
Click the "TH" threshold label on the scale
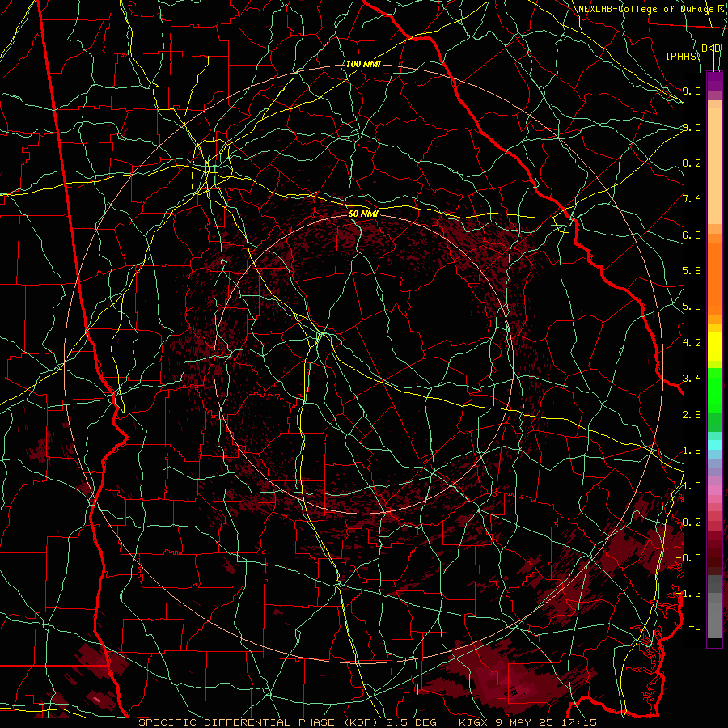[x=695, y=630]
